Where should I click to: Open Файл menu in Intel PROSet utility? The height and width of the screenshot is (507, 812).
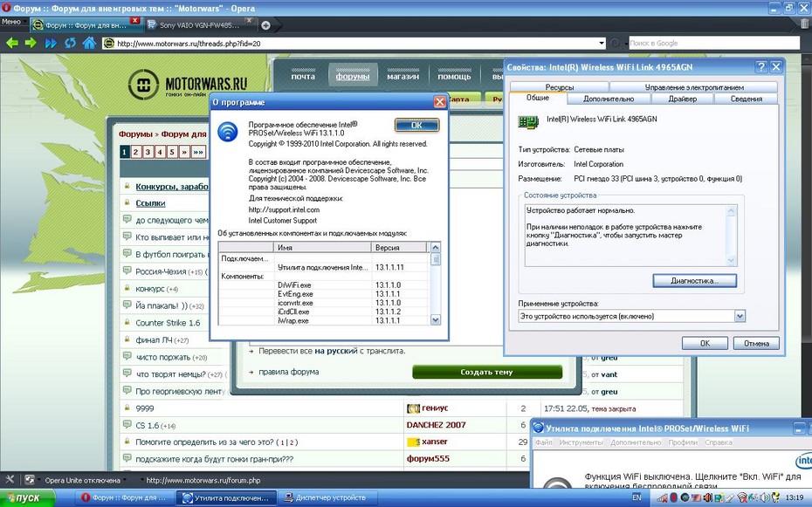coord(544,442)
